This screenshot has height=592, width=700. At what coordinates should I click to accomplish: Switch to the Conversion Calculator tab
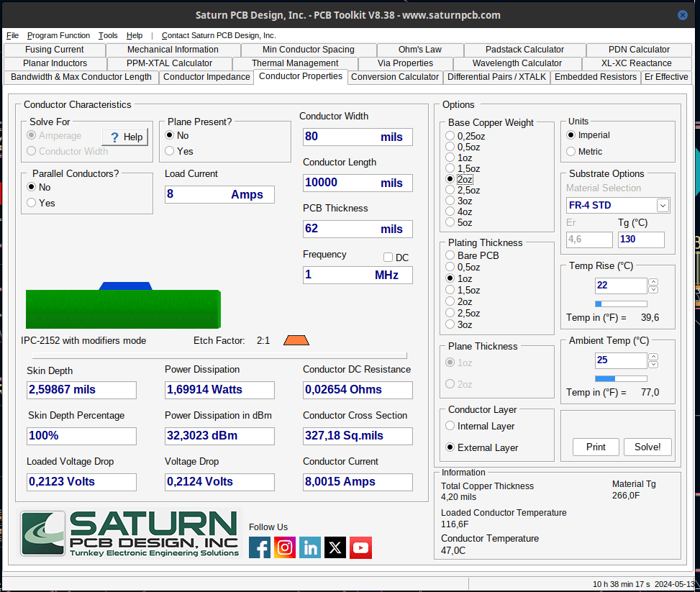(x=395, y=77)
